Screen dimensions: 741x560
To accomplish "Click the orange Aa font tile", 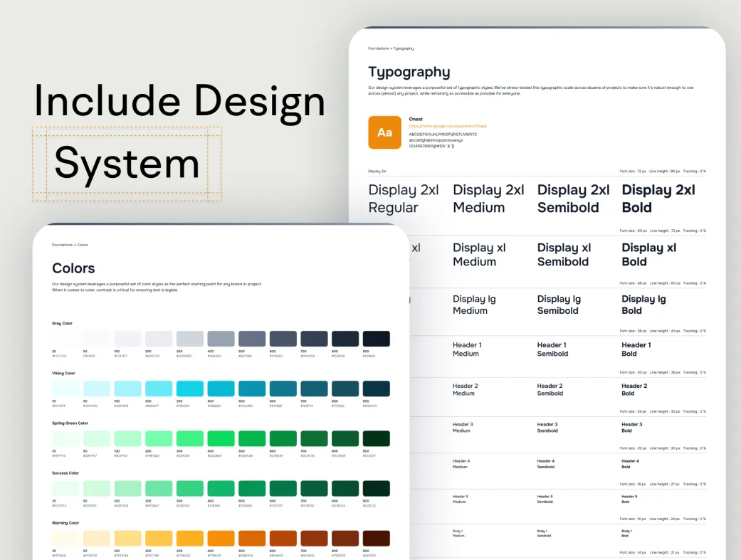I will [384, 132].
